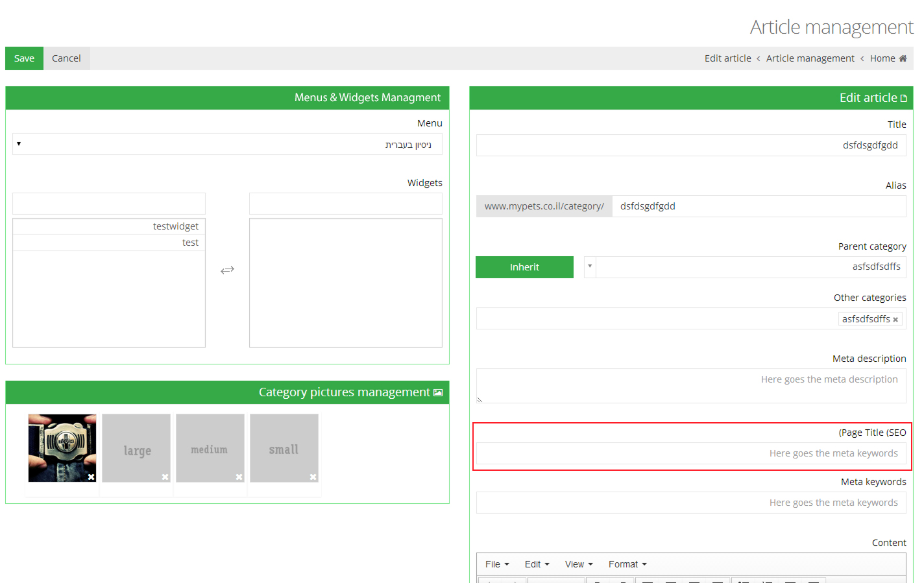Remove the large picture placeholder
924x583 pixels.
pyautogui.click(x=165, y=477)
